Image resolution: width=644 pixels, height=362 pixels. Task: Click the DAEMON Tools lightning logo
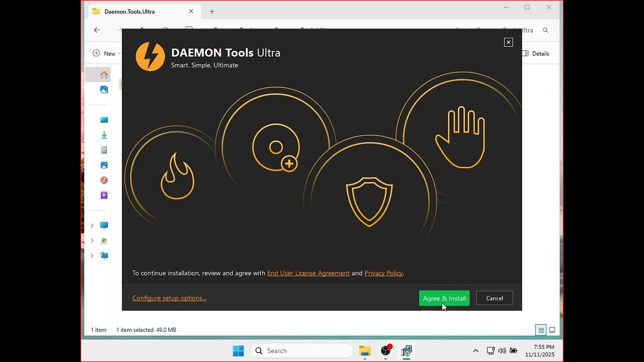click(x=150, y=56)
